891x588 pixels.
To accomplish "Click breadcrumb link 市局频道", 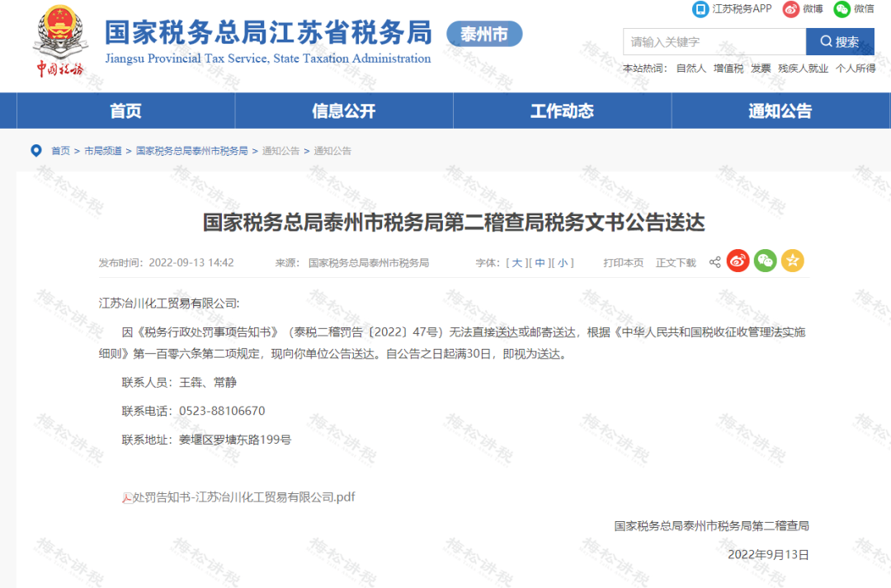I will pos(103,151).
